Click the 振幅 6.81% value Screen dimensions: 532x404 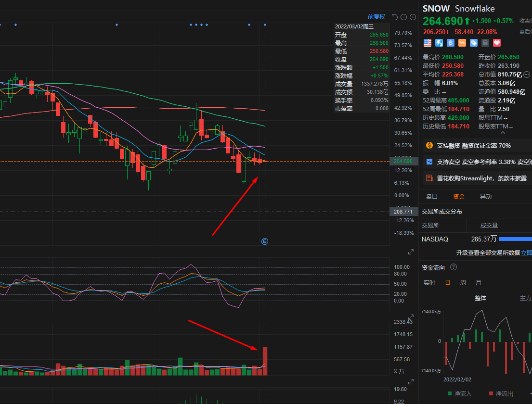click(450, 83)
